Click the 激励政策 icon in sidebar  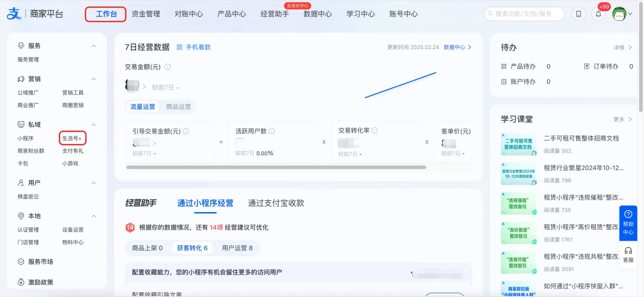click(21, 282)
